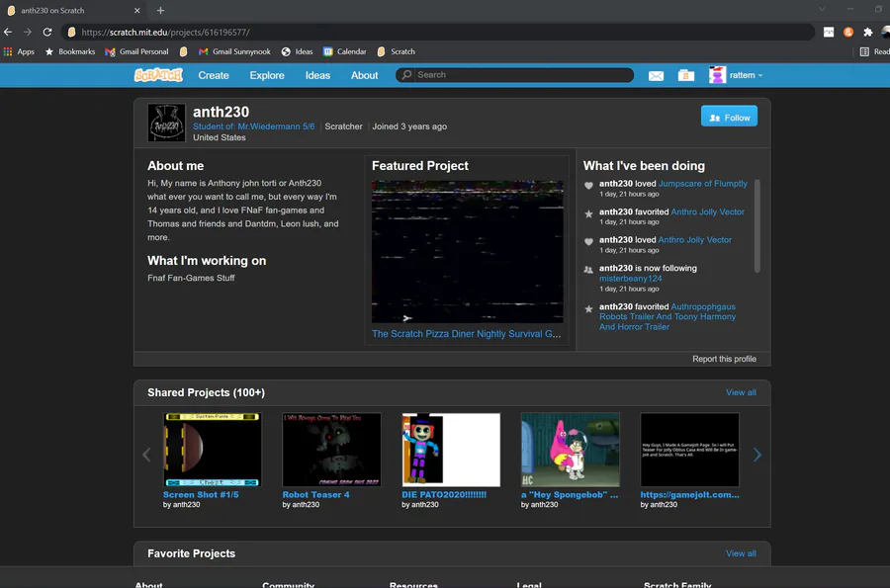The width and height of the screenshot is (890, 588).
Task: Reload the page with refresh icon
Action: tap(47, 33)
